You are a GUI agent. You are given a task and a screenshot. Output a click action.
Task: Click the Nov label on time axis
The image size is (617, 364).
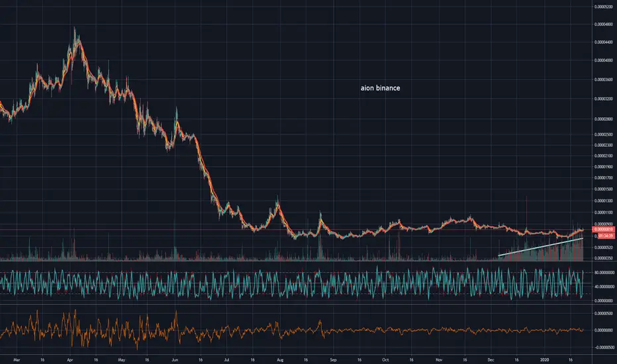[x=439, y=359]
